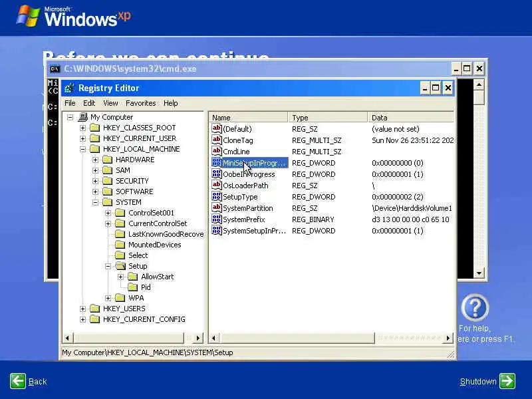Click the SECURITY folder icon
The height and width of the screenshot is (399, 532).
point(108,181)
